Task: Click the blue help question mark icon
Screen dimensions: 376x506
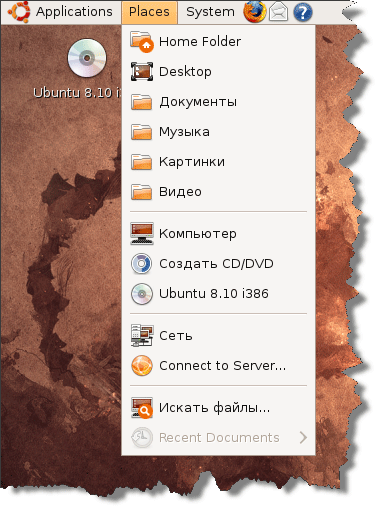Action: click(x=303, y=12)
